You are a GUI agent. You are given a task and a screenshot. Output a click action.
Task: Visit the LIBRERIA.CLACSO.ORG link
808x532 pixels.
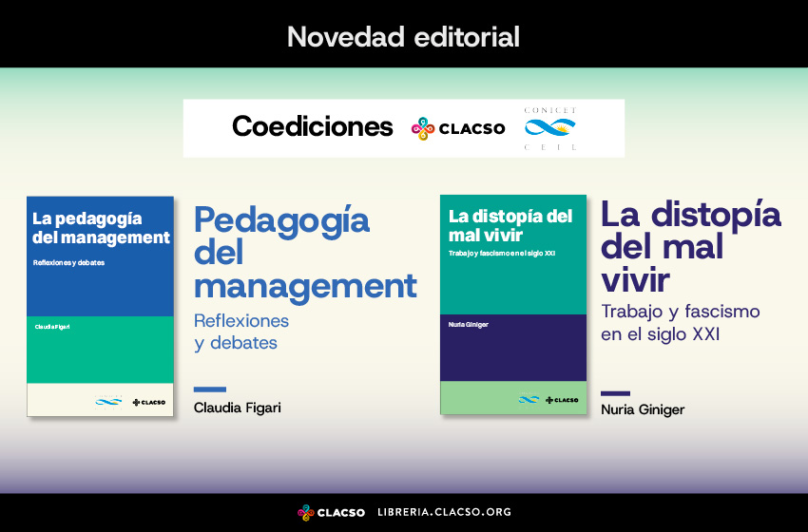[x=444, y=512]
